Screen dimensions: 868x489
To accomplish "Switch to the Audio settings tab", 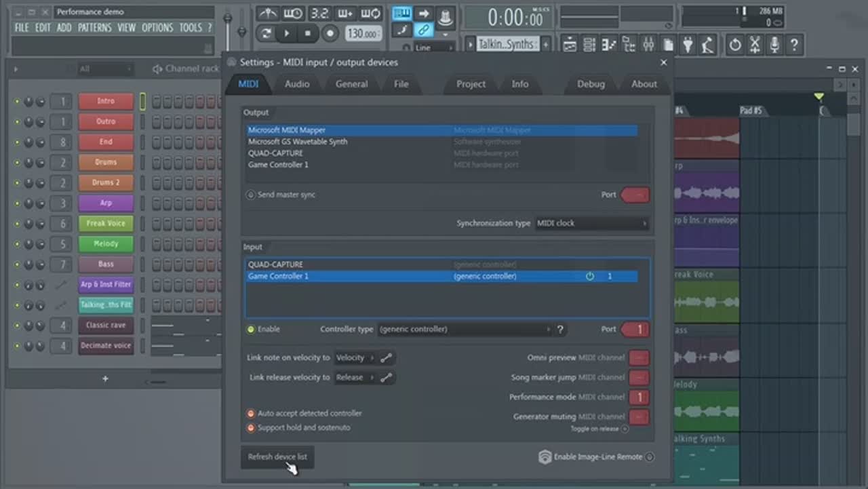I will point(297,84).
